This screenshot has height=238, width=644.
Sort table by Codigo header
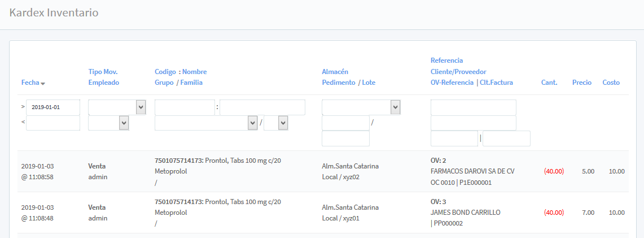click(x=165, y=72)
